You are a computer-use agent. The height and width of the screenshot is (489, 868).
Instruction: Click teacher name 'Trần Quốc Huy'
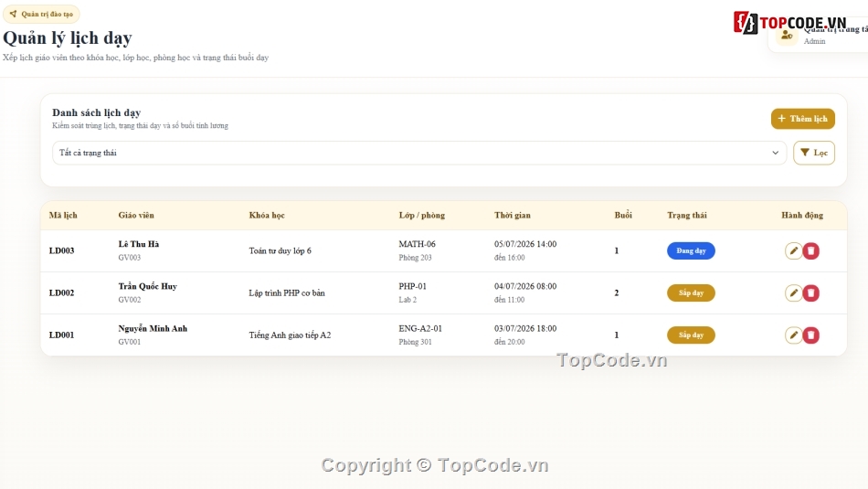click(x=147, y=286)
